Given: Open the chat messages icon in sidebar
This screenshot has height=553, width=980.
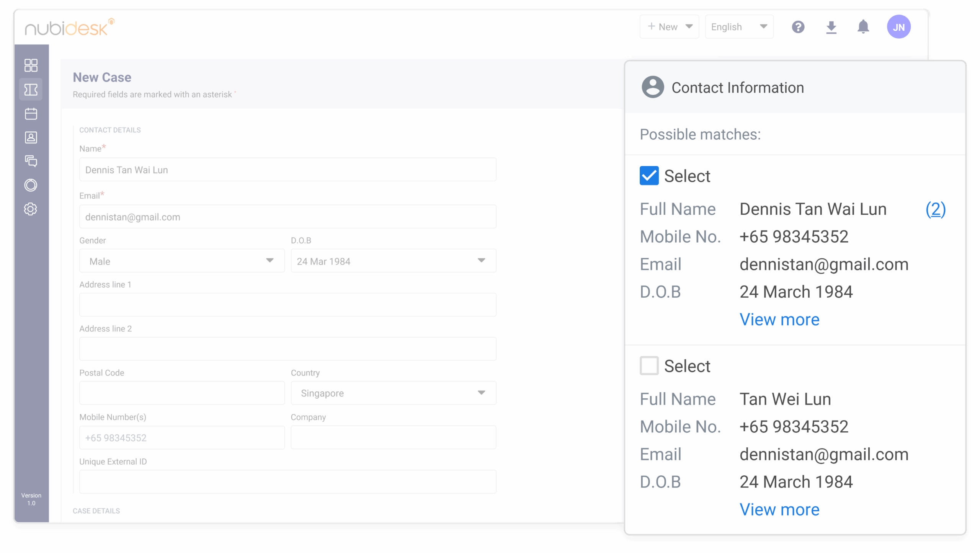Looking at the screenshot, I should click(x=31, y=161).
